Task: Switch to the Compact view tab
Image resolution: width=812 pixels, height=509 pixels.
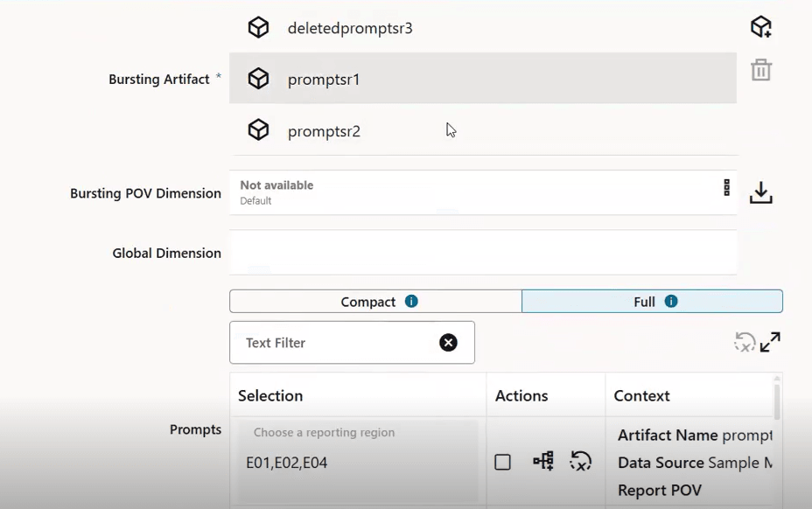Action: pyautogui.click(x=375, y=302)
